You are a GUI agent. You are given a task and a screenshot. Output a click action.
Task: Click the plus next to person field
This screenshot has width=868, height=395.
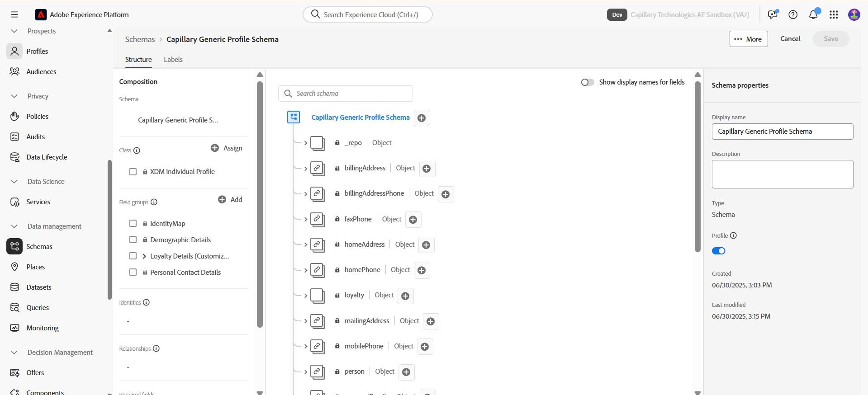click(406, 372)
